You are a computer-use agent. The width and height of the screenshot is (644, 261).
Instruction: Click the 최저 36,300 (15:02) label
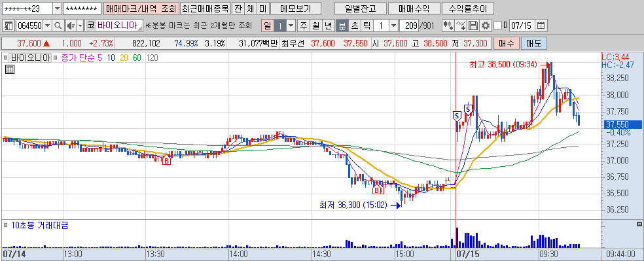point(353,205)
